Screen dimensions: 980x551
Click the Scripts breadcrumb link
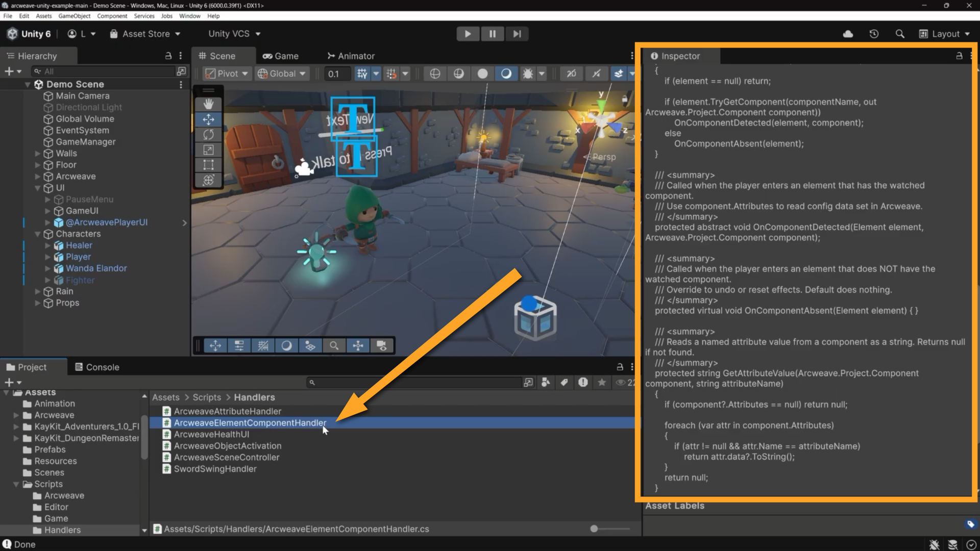[207, 397]
